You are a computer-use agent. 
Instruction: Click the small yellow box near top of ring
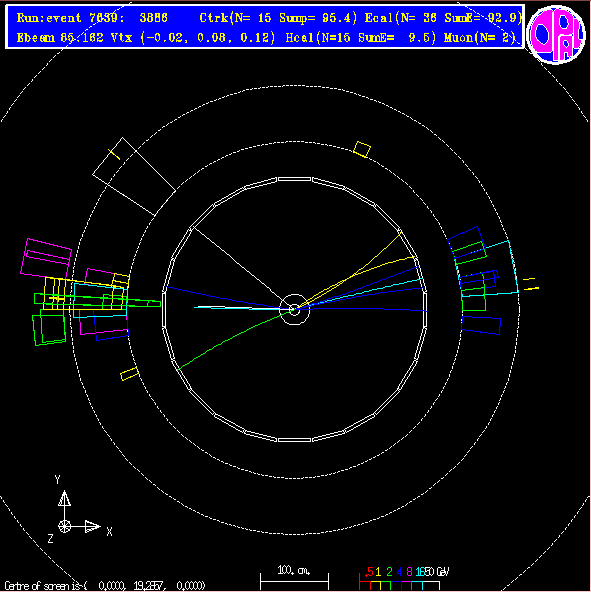pyautogui.click(x=362, y=149)
